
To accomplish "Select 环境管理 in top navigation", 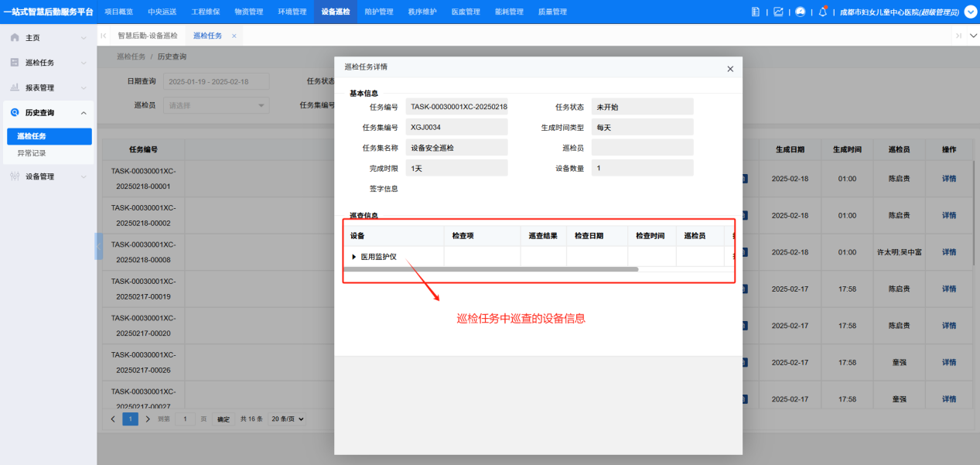I will [x=292, y=12].
